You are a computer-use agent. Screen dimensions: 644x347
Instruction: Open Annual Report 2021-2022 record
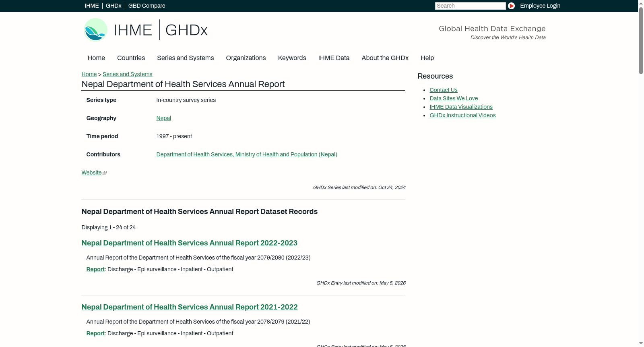[x=190, y=307]
